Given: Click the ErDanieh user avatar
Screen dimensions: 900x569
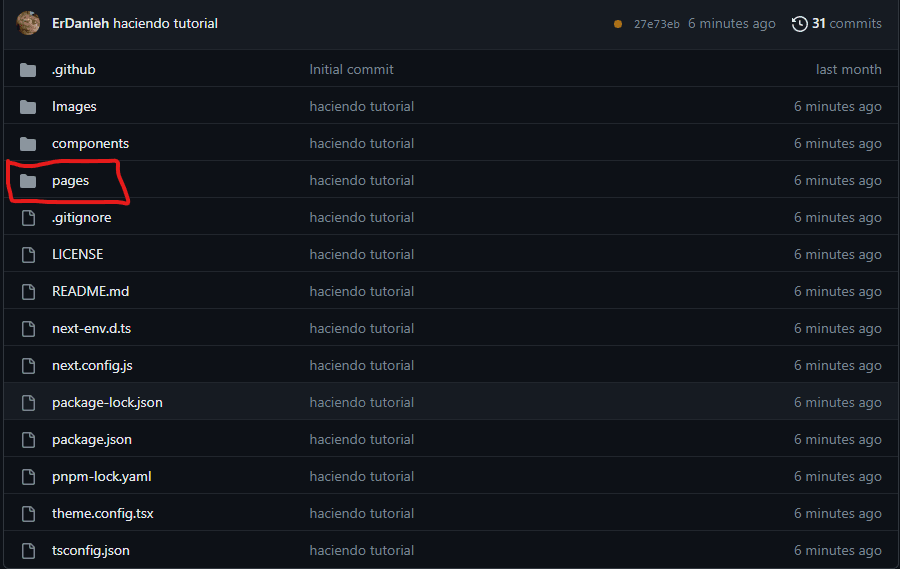Looking at the screenshot, I should click(29, 23).
